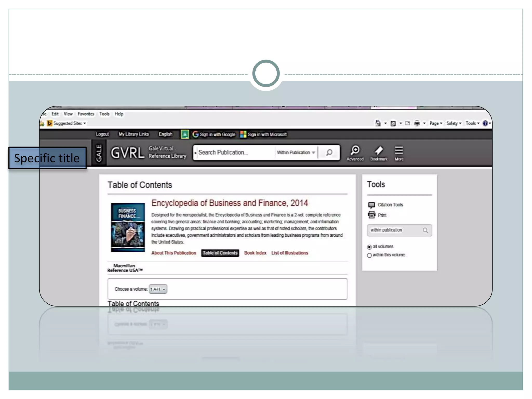The height and width of the screenshot is (399, 532).
Task: Click the Advanced search magnifier icon
Action: pyautogui.click(x=355, y=150)
